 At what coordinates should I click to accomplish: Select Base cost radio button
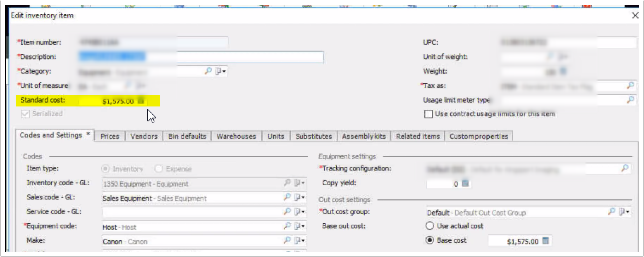[x=430, y=240]
